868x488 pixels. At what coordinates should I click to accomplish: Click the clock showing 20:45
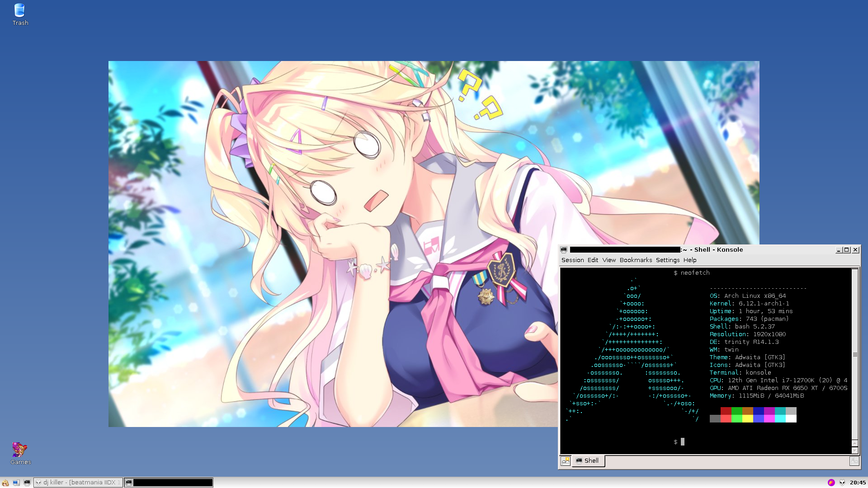coord(858,483)
